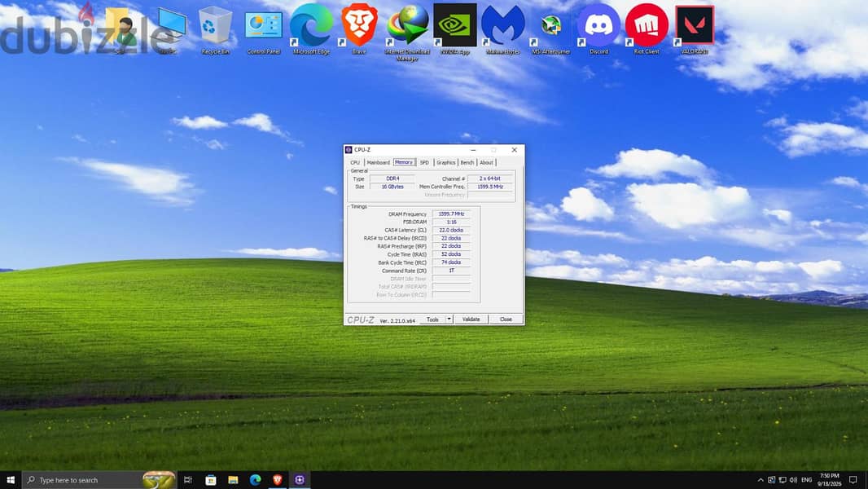Click the Validate button

coord(471,319)
